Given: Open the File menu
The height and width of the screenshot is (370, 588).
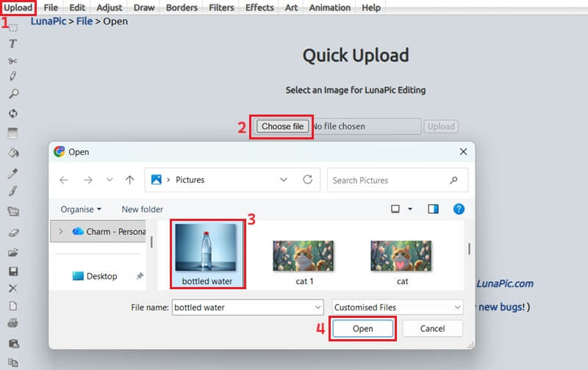Looking at the screenshot, I should point(51,7).
